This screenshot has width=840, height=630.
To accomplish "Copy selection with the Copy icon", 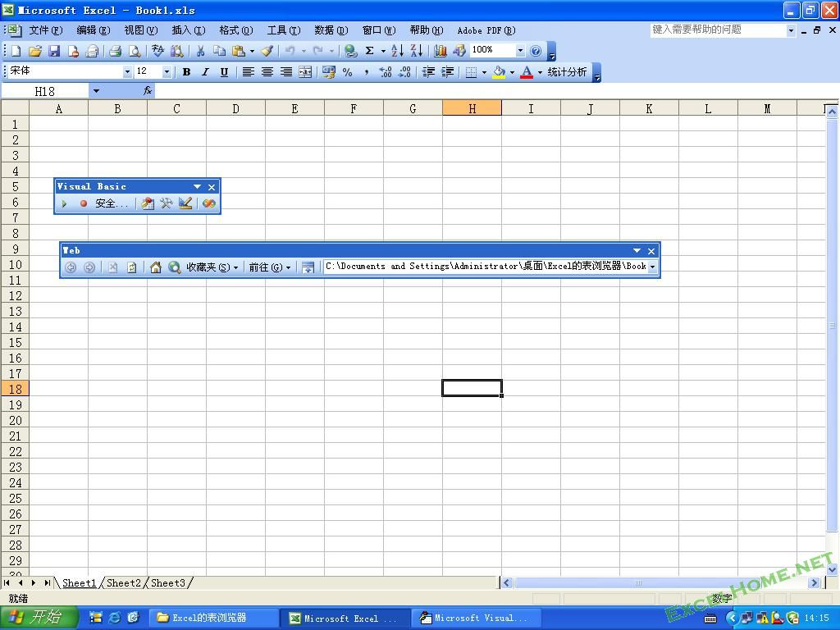I will 219,51.
